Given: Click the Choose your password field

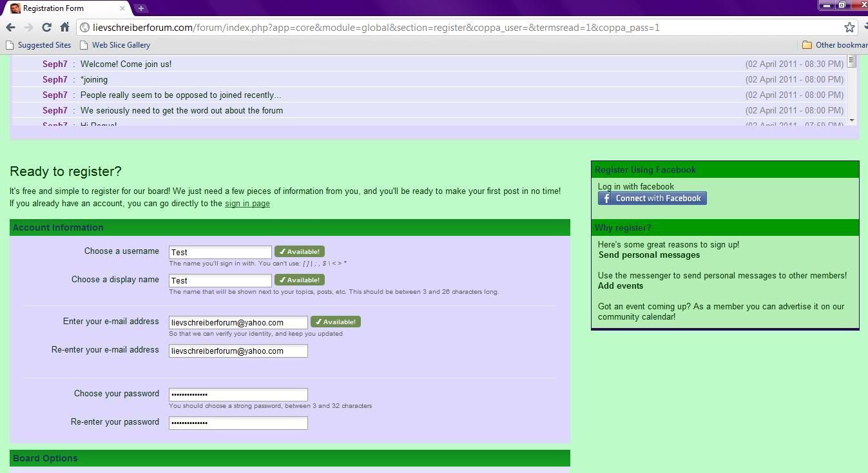Looking at the screenshot, I should 238,394.
